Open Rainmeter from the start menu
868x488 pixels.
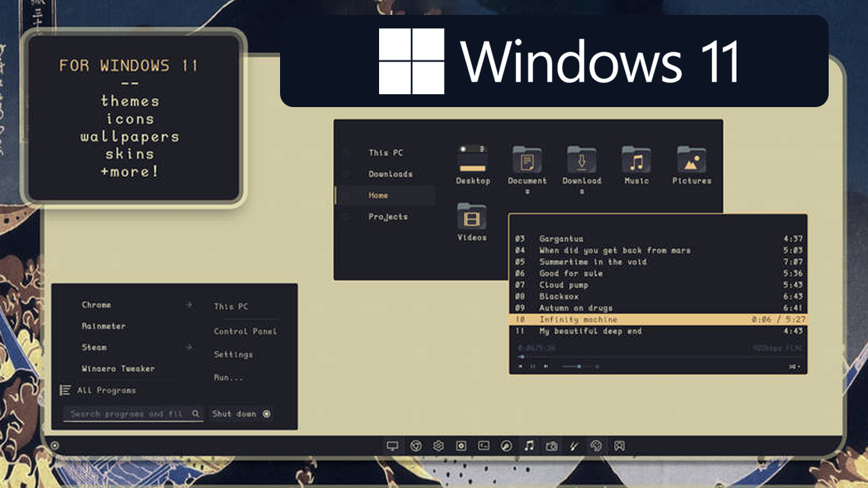(x=103, y=326)
